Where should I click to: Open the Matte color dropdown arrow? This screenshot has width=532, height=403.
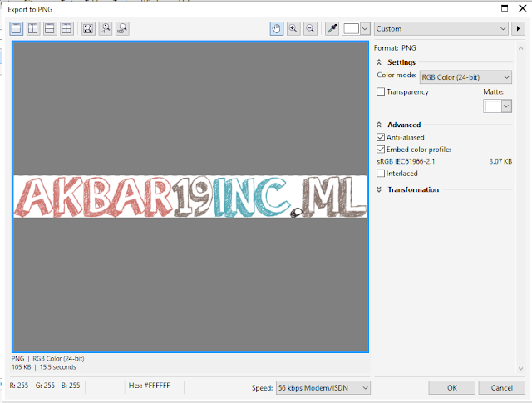click(506, 106)
